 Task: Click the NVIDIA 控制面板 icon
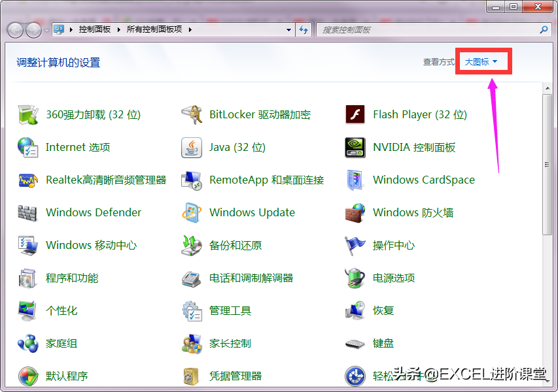point(355,147)
